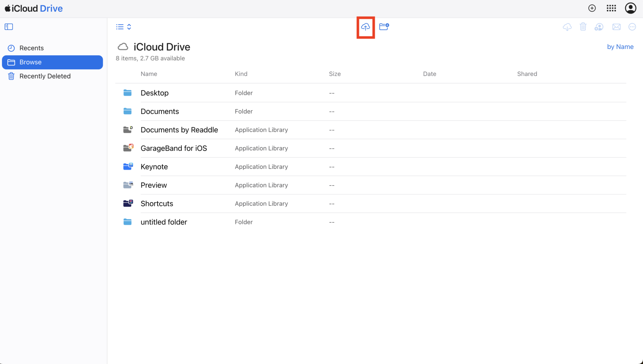Sort files by the Date column header
This screenshot has width=643, height=364.
(429, 74)
